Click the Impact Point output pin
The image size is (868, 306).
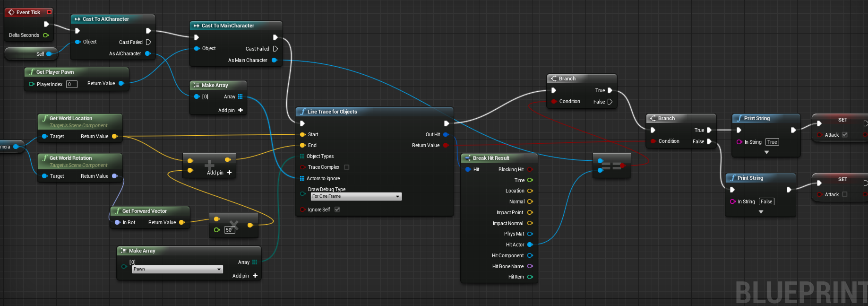tap(530, 212)
